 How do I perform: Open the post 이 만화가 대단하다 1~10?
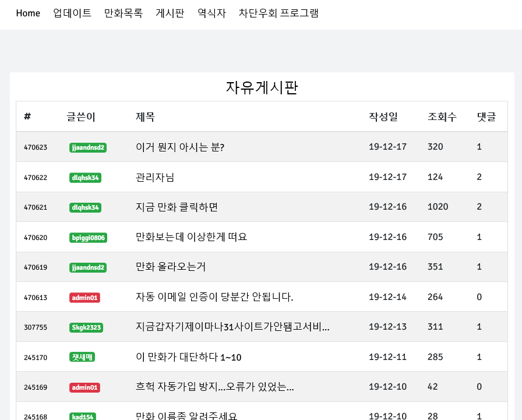coord(188,357)
